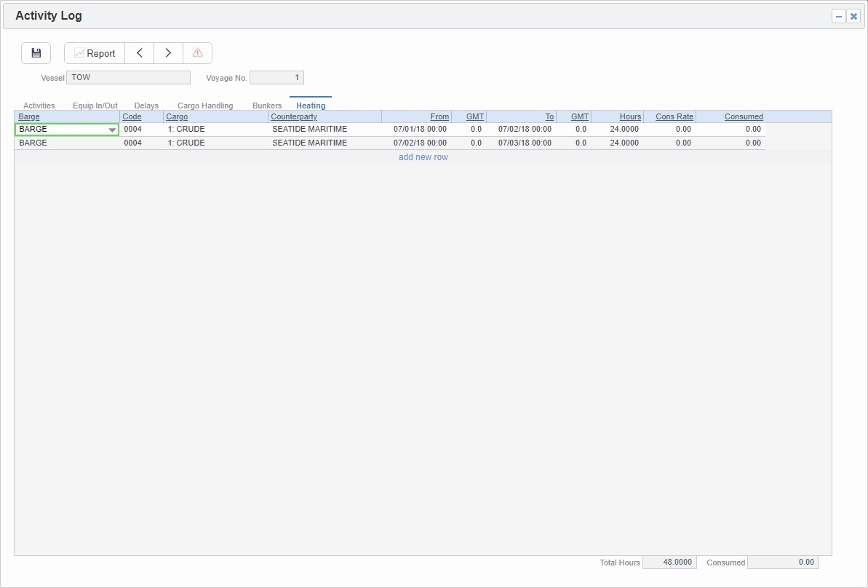The width and height of the screenshot is (868, 588).
Task: Sort records by the From column
Action: pos(439,116)
